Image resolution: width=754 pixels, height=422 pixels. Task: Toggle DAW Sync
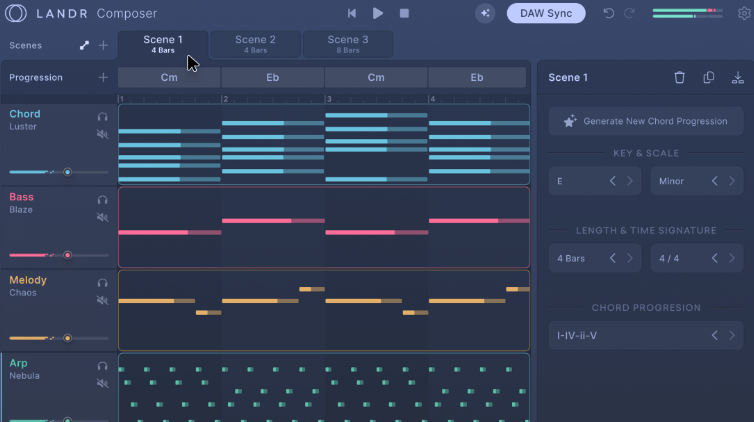click(x=546, y=13)
